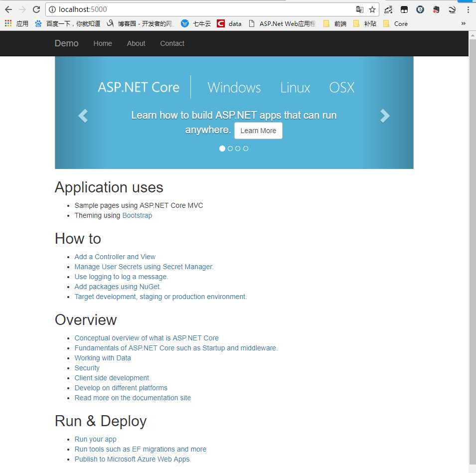Open the Chrome three-dot menu
The width and height of the screenshot is (476, 473).
coord(468,9)
